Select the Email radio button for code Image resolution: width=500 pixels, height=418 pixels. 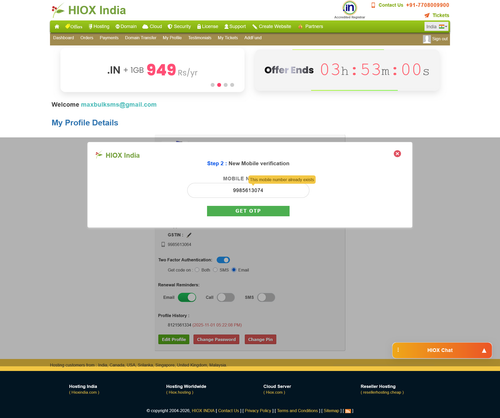point(234,270)
